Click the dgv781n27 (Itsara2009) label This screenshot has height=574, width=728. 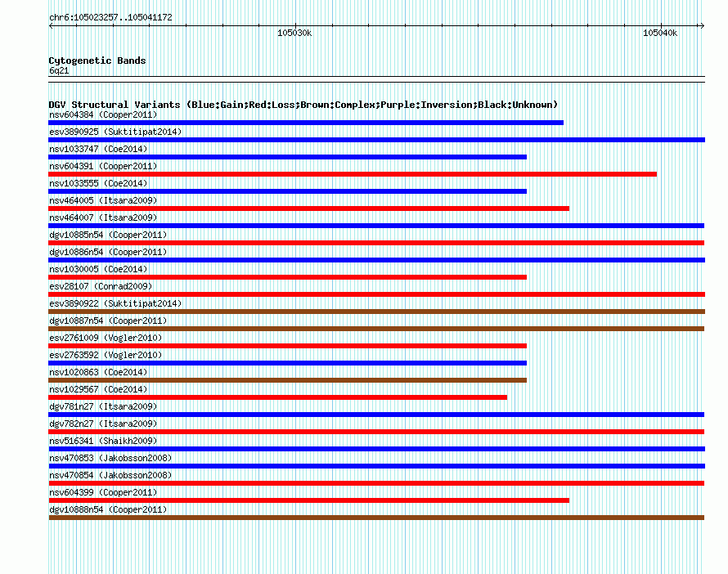pos(103,406)
